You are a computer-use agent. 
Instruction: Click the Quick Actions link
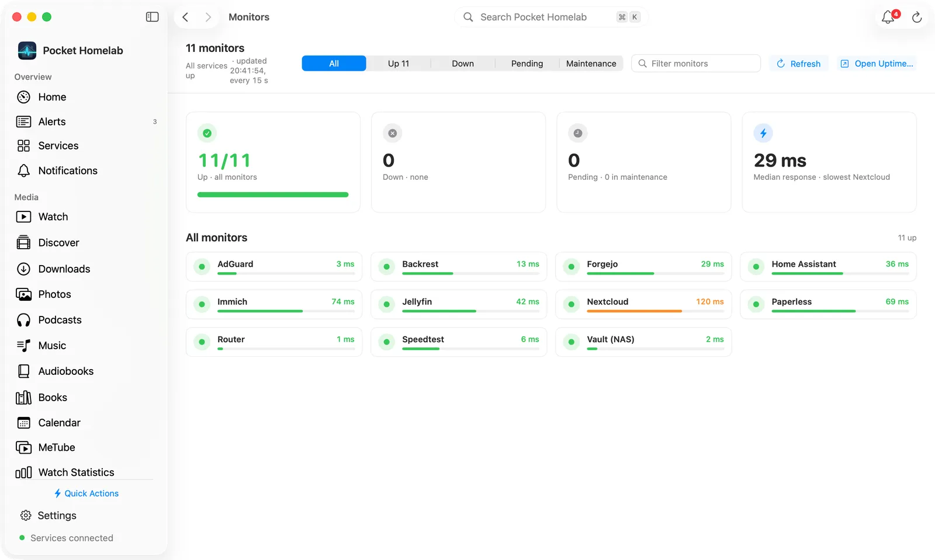(x=86, y=493)
